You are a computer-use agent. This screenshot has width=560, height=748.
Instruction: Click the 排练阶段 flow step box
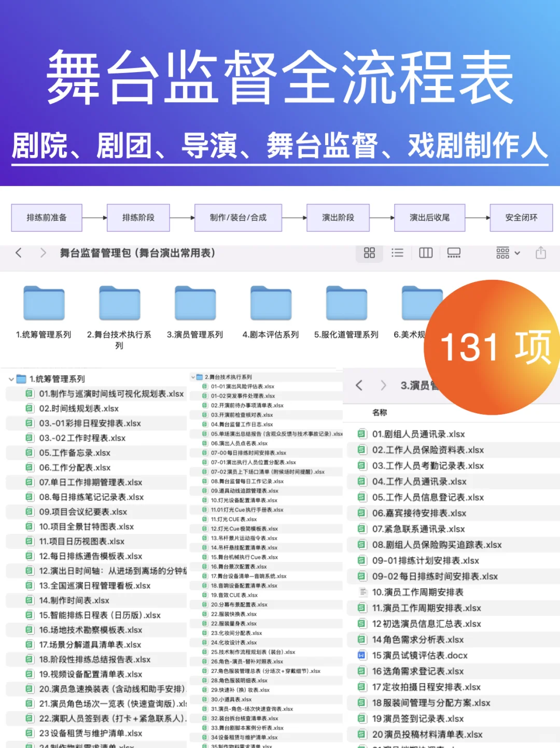tap(138, 218)
